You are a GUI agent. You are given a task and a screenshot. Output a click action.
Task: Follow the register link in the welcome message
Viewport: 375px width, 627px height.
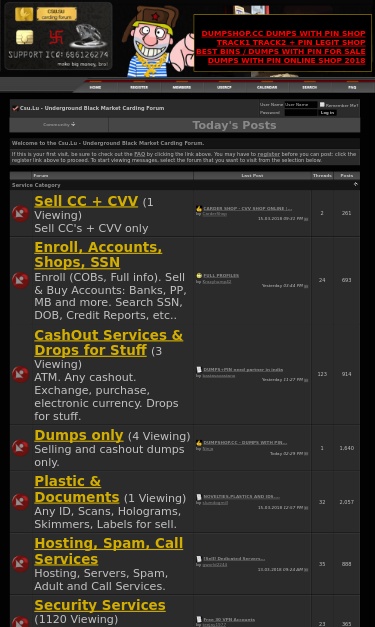(269, 154)
